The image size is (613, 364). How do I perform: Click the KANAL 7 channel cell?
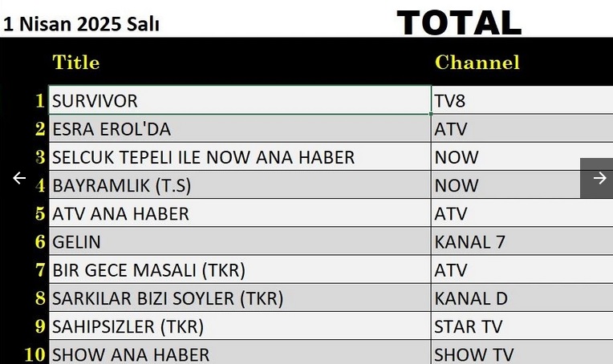(x=522, y=241)
